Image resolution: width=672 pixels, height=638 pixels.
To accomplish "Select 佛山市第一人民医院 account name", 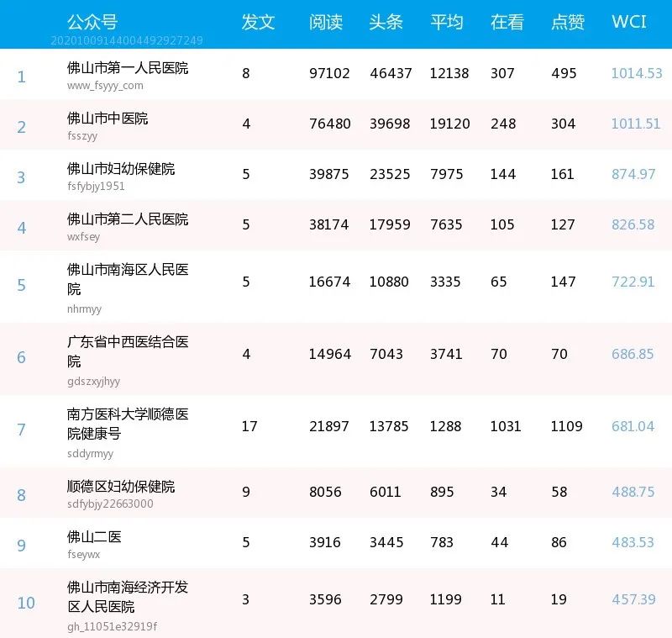I will point(128,68).
